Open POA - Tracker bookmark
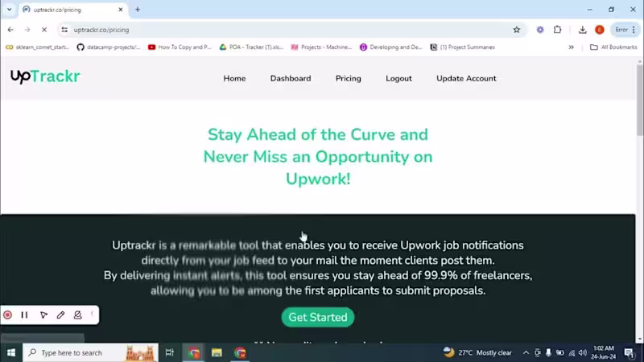Viewport: 644px width, 362px height. point(251,47)
